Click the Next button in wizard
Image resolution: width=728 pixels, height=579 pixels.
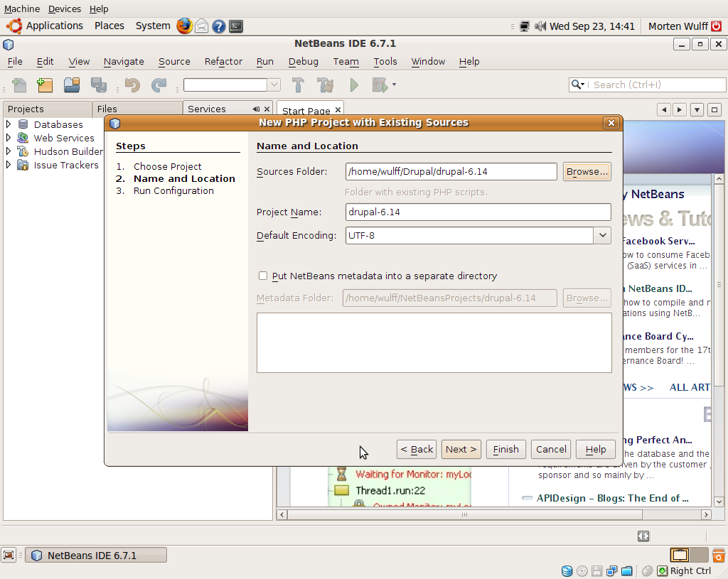coord(461,449)
